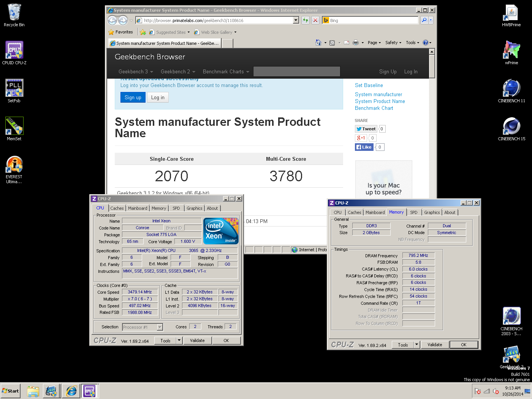Click the CPU-Z taskbar icon
The image size is (532, 399).
pyautogui.click(x=90, y=391)
